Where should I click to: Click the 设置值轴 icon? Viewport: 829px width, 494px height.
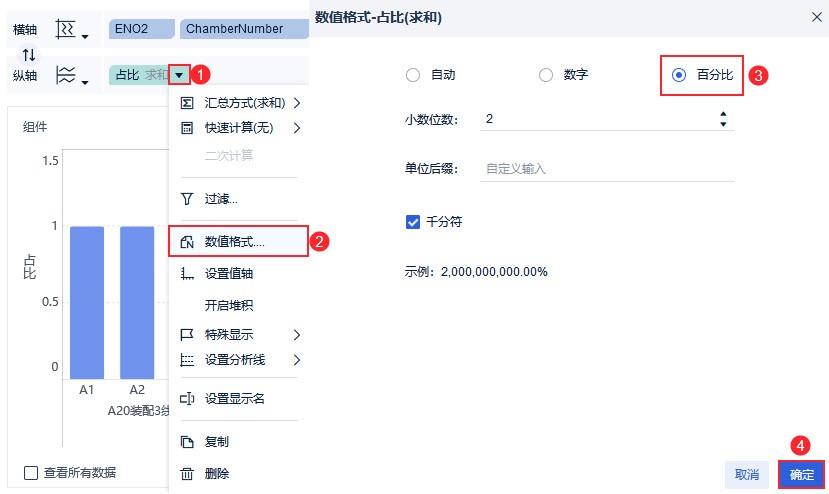coord(186,273)
